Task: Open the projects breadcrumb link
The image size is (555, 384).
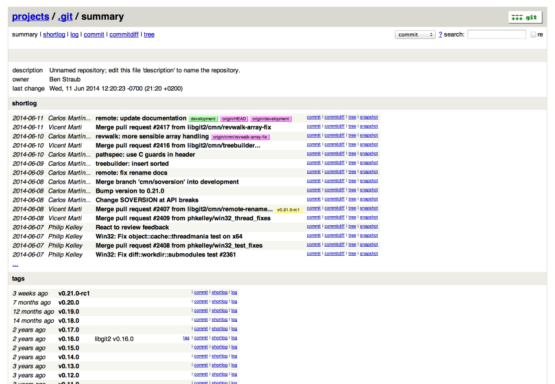Action: pos(30,17)
